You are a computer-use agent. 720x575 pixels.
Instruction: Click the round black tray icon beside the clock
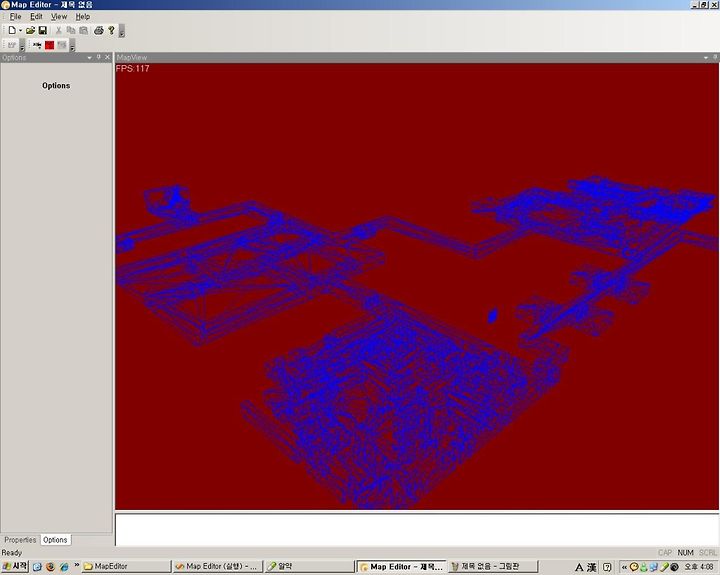pos(675,567)
